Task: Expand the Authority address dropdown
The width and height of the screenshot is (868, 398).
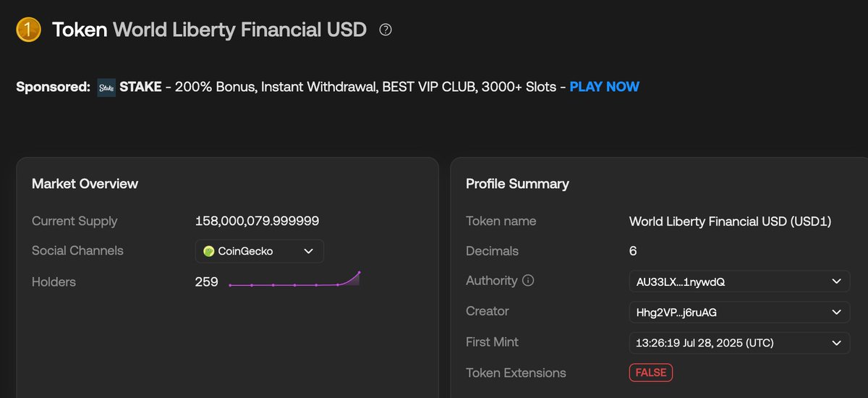Action: tap(739, 281)
